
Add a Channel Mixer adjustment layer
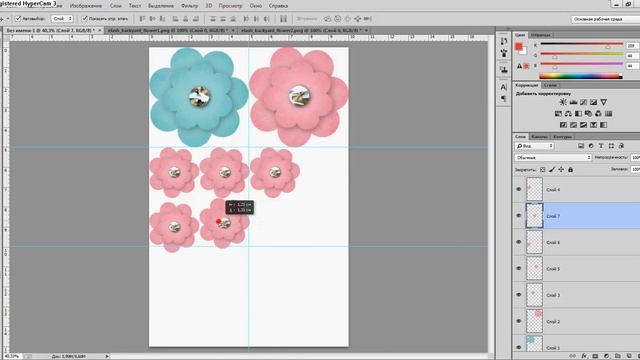(x=598, y=113)
